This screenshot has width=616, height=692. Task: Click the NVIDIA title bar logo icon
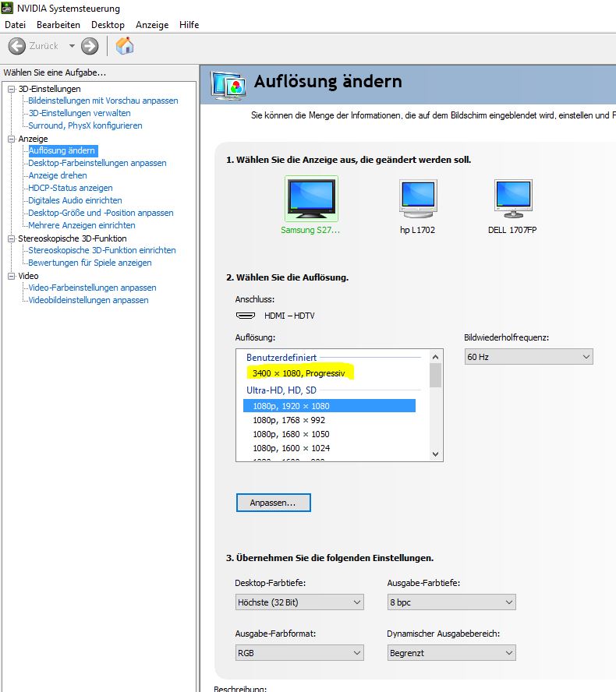(x=7, y=8)
